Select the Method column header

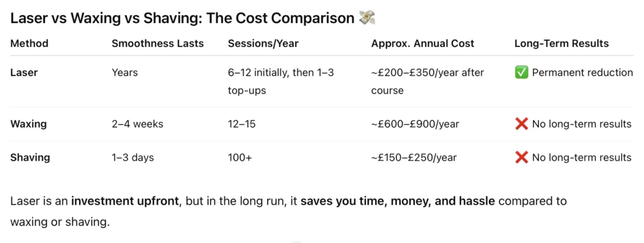click(29, 43)
